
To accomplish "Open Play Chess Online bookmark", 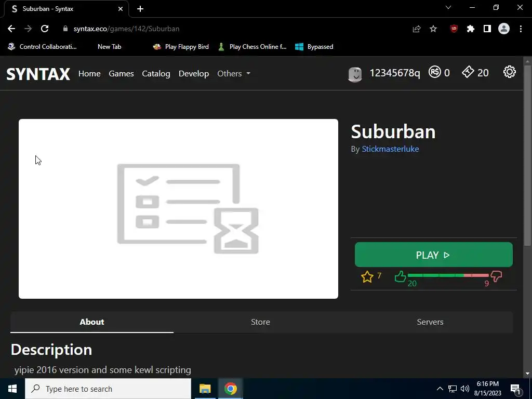I will click(x=252, y=47).
